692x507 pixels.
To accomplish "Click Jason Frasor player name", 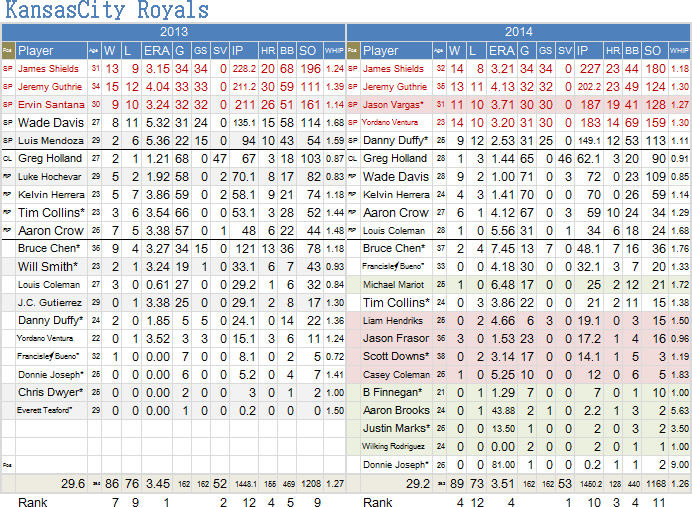I will click(396, 338).
